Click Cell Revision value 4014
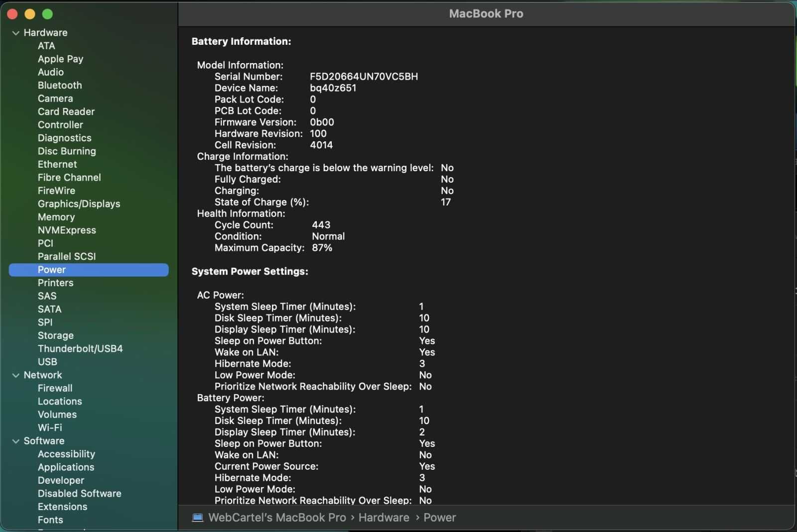The image size is (797, 532). point(321,145)
